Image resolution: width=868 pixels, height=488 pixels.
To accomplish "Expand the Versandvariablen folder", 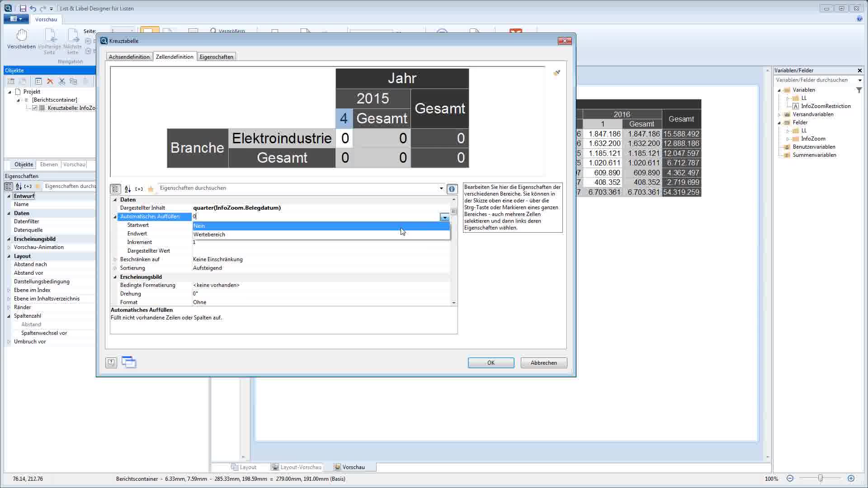I will (x=779, y=115).
